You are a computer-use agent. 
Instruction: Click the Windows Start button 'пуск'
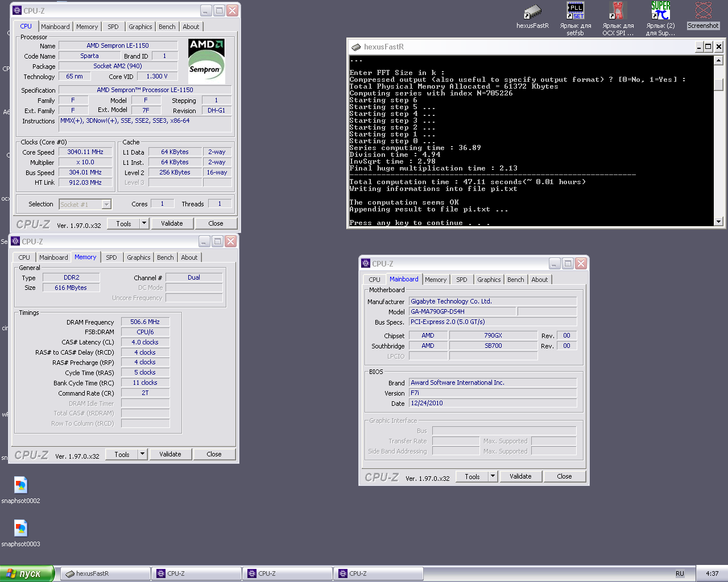(x=27, y=573)
